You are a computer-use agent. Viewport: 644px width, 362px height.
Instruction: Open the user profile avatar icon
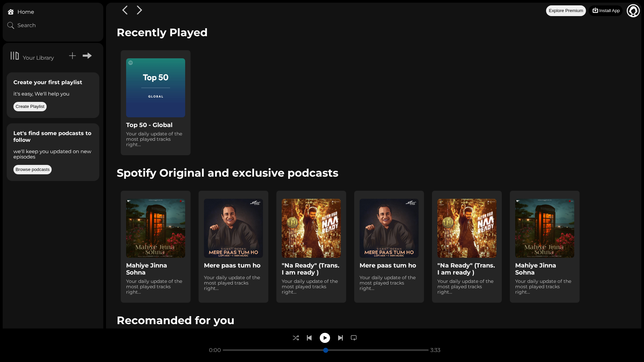click(633, 11)
